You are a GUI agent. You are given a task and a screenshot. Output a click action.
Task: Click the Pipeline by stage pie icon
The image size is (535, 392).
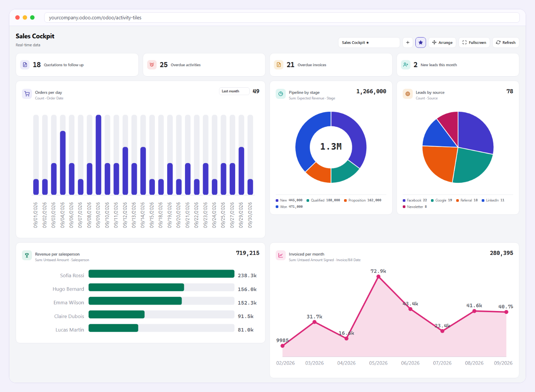pos(281,94)
